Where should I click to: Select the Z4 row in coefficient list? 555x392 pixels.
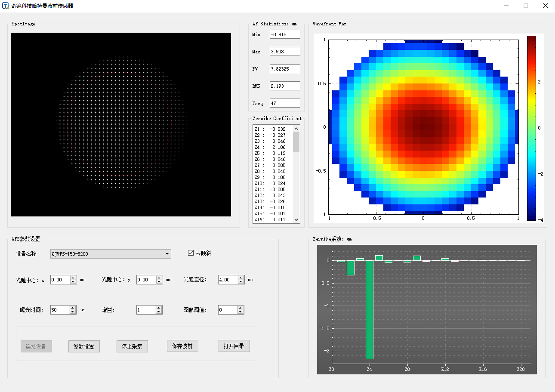tap(273, 147)
